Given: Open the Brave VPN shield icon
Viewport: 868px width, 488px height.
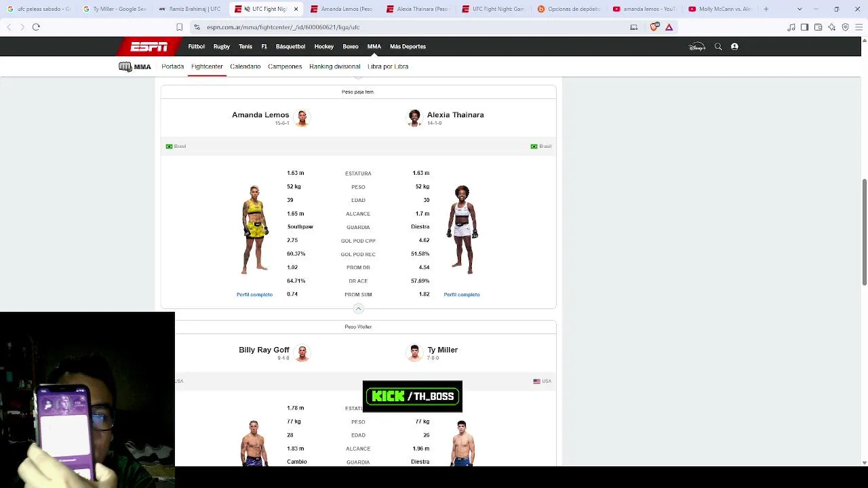Looking at the screenshot, I should (x=846, y=27).
